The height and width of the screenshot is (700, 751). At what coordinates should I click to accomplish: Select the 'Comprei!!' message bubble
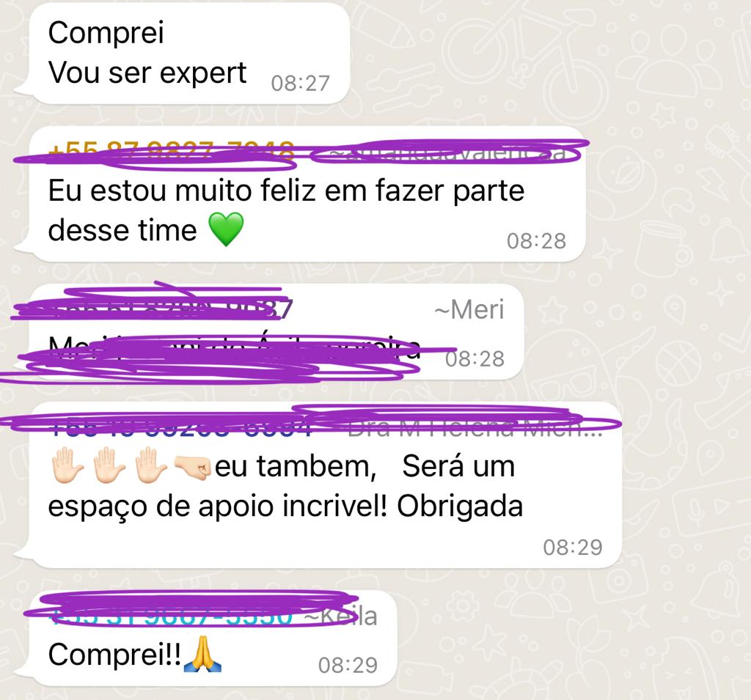pos(213,638)
